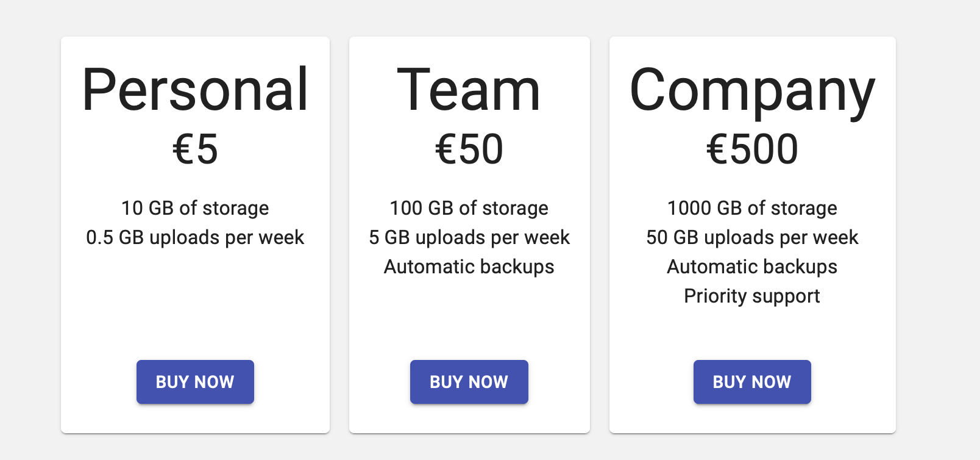Select the Company plan heading
The height and width of the screenshot is (460, 980).
coord(752,92)
